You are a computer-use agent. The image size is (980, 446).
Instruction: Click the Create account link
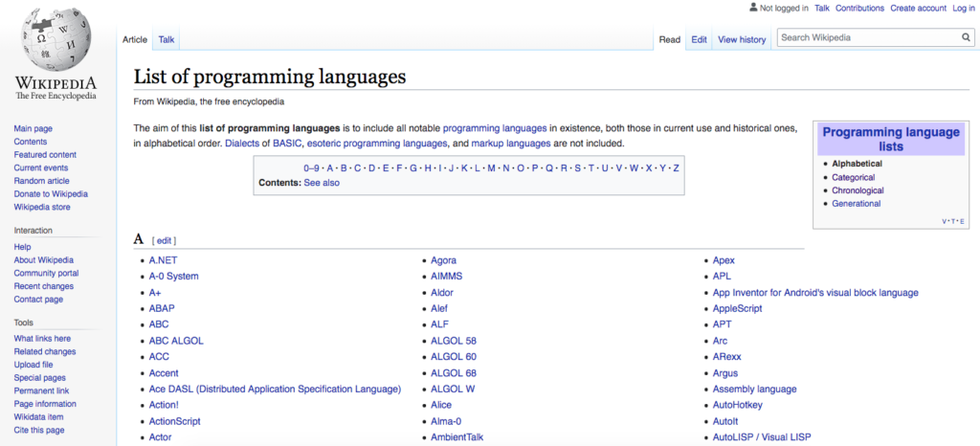[918, 8]
